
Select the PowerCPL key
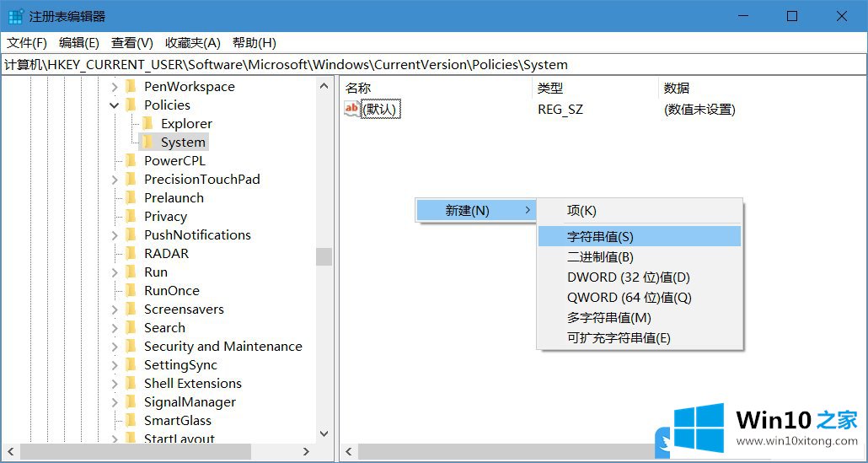(174, 161)
